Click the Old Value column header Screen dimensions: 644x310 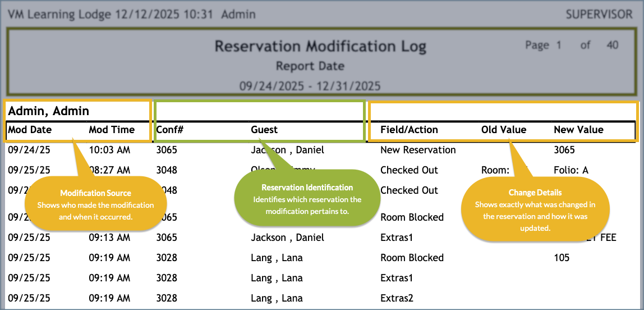[x=504, y=130]
